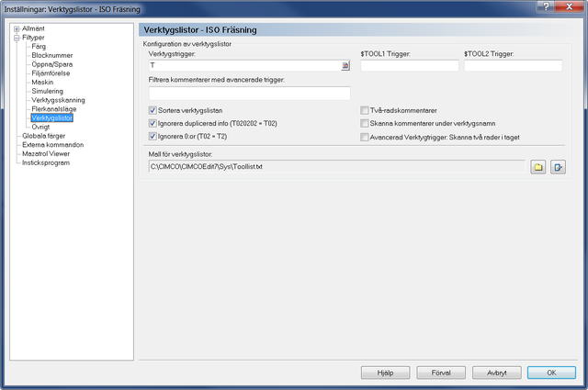This screenshot has height=390, width=588.
Task: Expand the Allmänt tree node
Action: point(17,28)
